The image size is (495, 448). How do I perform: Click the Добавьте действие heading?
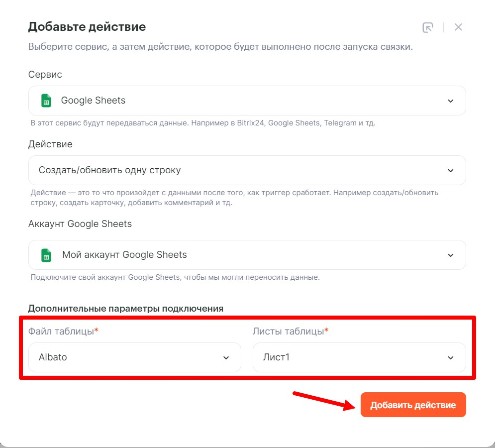coord(87,26)
